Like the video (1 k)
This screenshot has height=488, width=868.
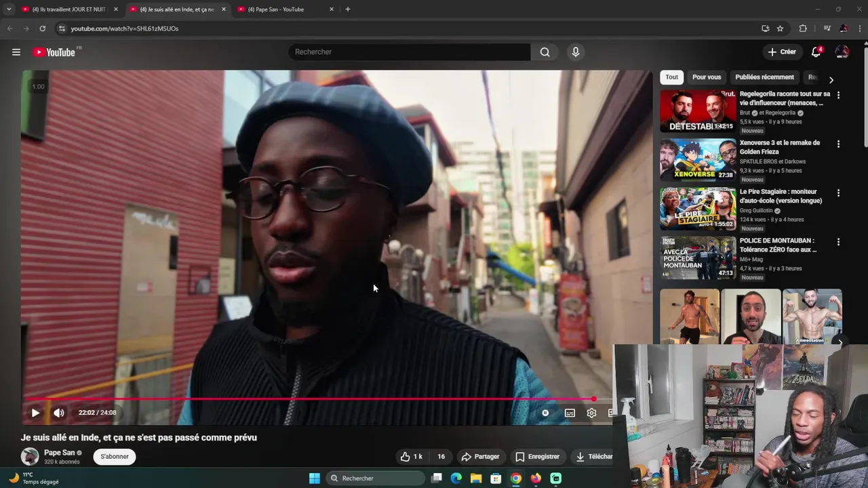pos(411,457)
